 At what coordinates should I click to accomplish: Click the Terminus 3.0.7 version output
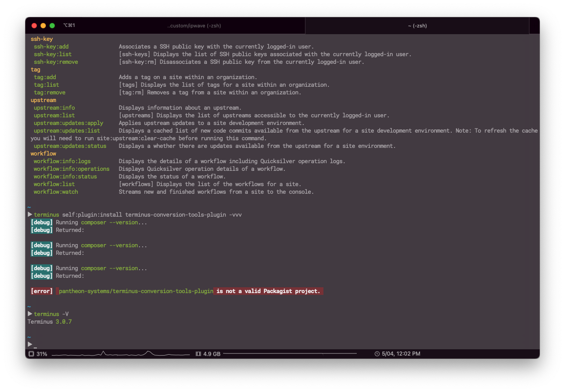click(49, 322)
